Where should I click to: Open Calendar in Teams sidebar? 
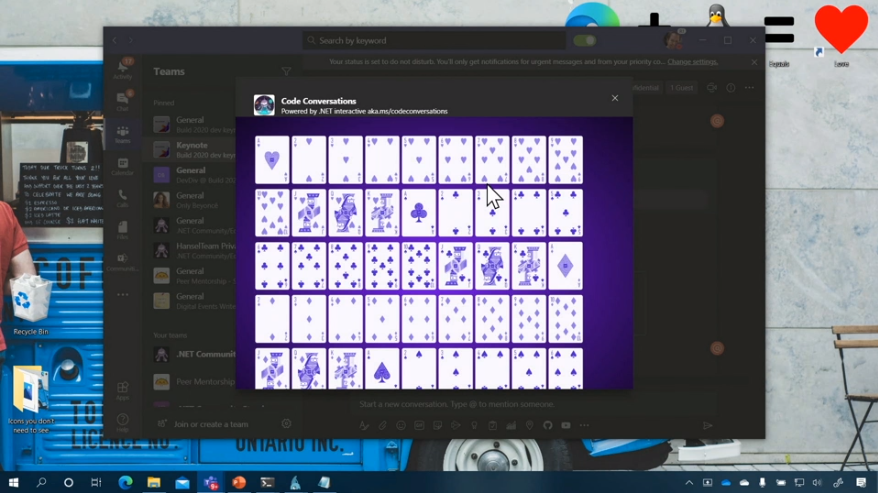click(x=123, y=166)
